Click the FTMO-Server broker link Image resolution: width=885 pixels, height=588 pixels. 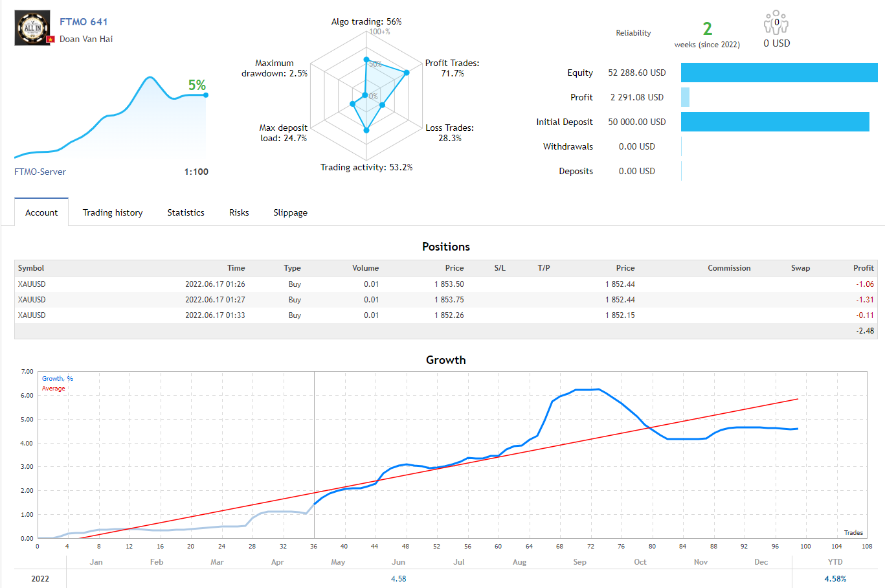click(40, 172)
